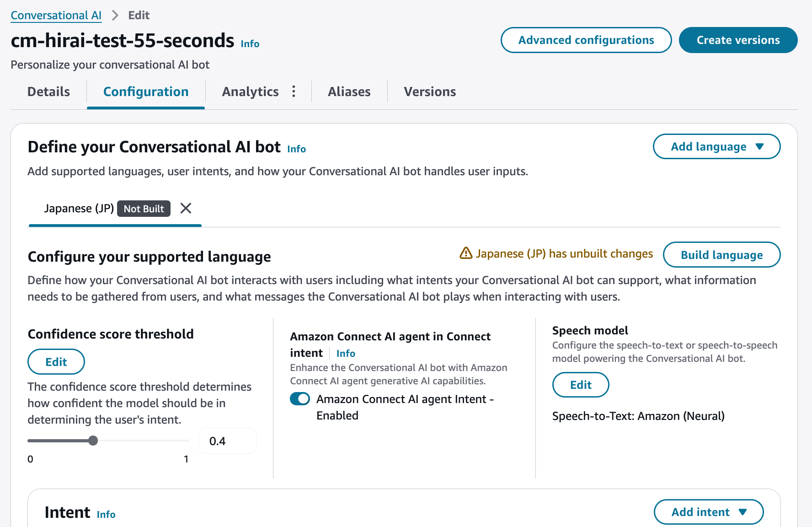Go to the Versions tab
The height and width of the screenshot is (527, 812).
pyautogui.click(x=430, y=92)
